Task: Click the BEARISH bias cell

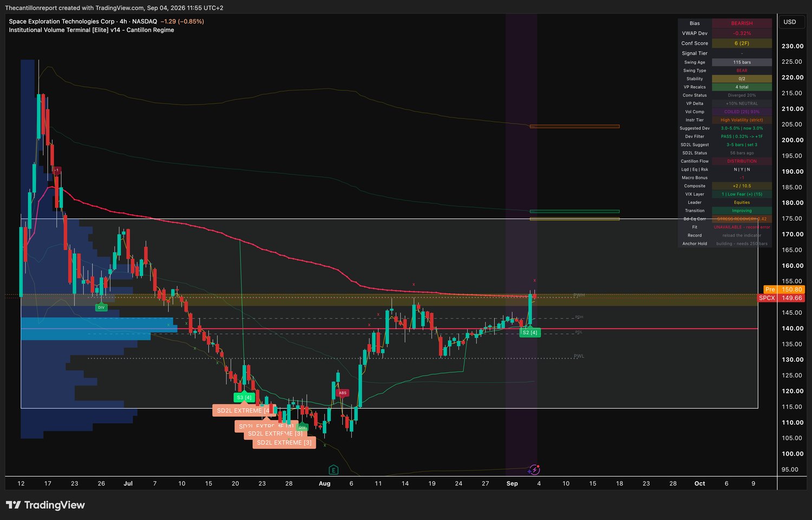Action: pos(742,23)
